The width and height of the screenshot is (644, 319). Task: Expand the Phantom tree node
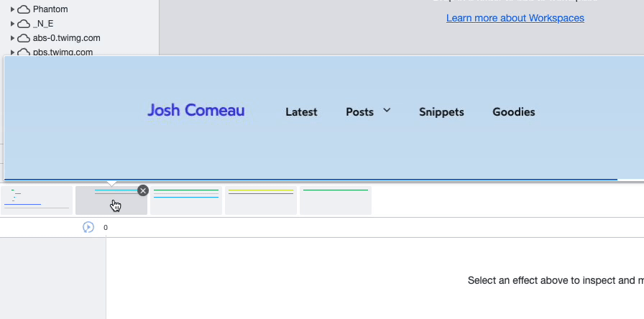(x=12, y=9)
